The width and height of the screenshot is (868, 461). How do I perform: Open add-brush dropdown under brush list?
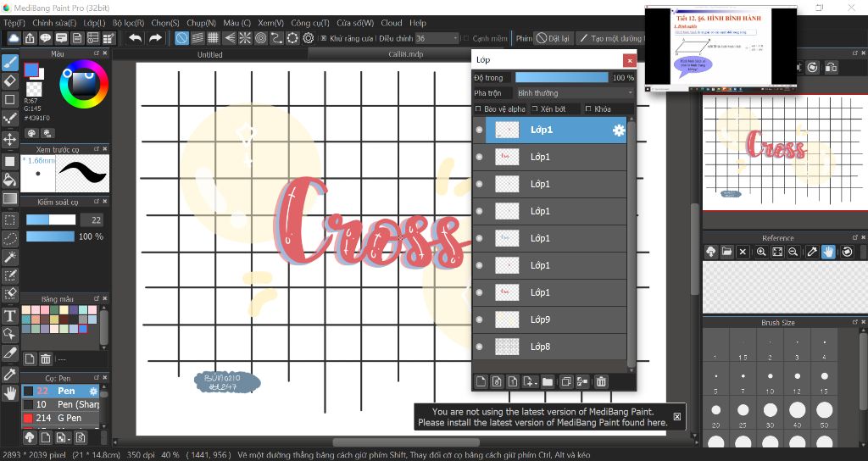click(x=68, y=438)
